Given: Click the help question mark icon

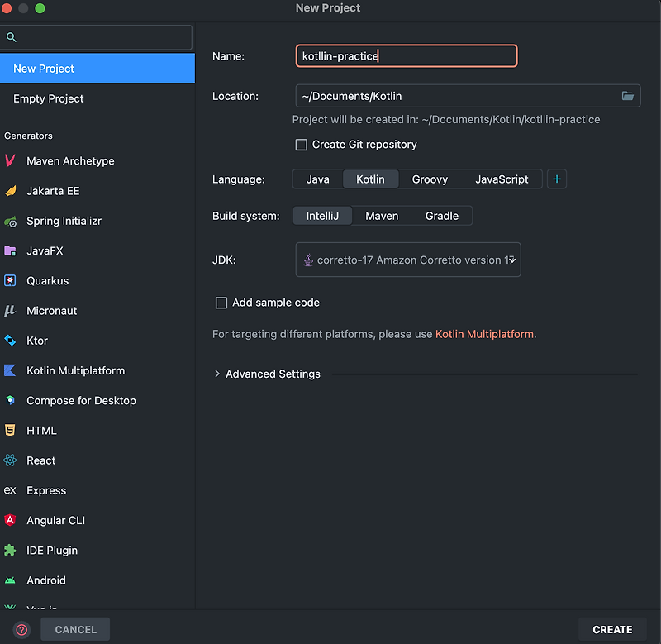Looking at the screenshot, I should coord(20,629).
